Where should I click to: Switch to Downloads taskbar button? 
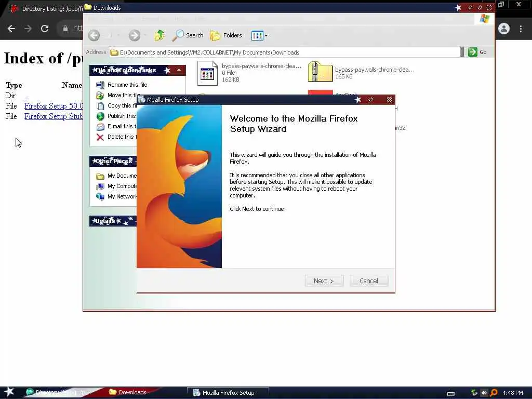(x=132, y=392)
